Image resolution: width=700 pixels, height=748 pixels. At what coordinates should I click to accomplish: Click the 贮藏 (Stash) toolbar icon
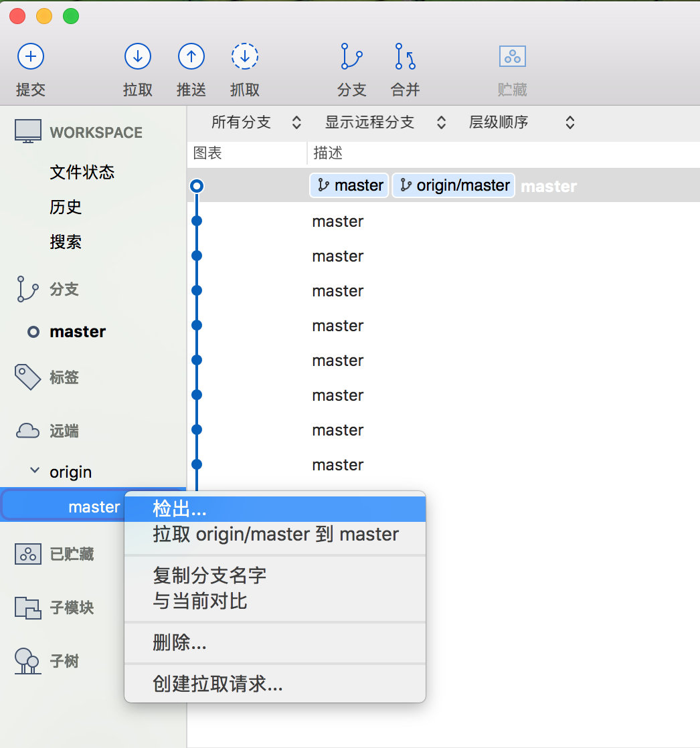513,57
